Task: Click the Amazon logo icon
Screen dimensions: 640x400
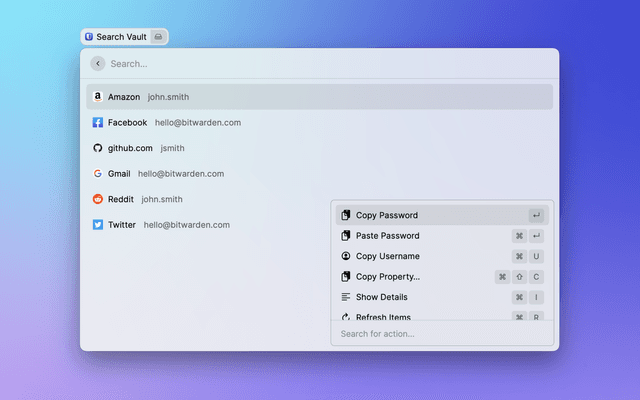Action: click(98, 97)
